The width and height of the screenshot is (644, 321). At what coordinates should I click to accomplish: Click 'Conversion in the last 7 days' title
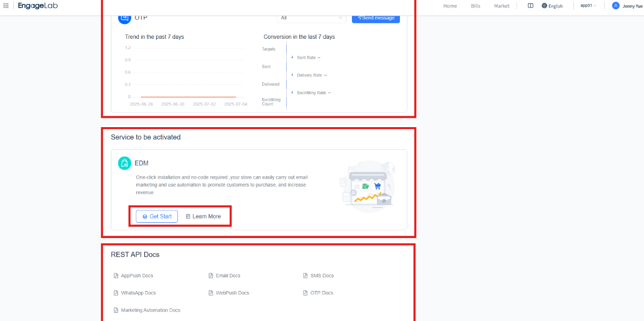(x=299, y=37)
